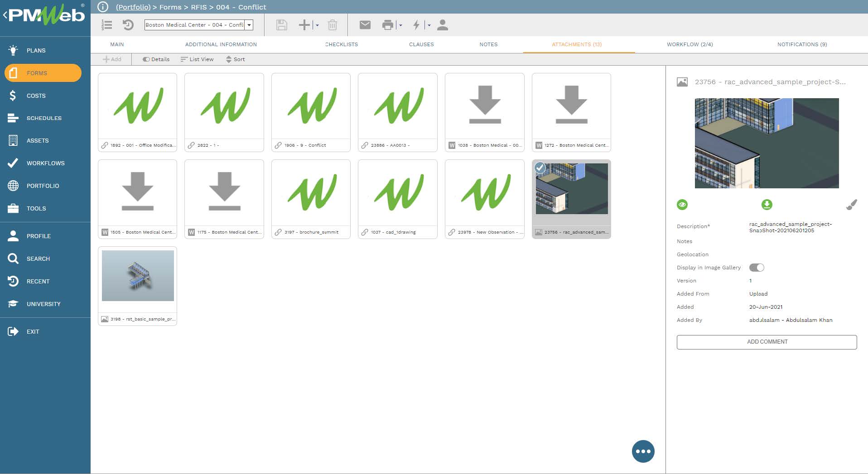The image size is (868, 474).
Task: Toggle Display in Image Gallery switch
Action: [757, 268]
